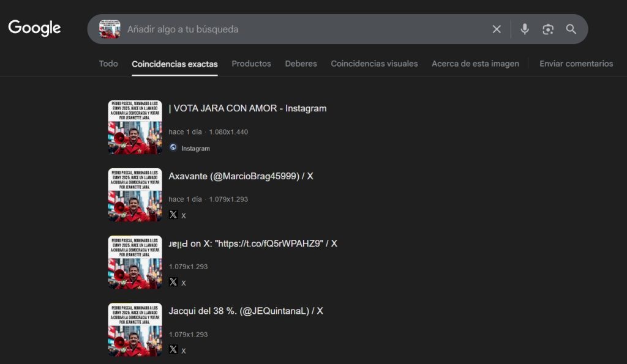Image resolution: width=627 pixels, height=364 pixels.
Task: Open the Acerca de esta imagen tab
Action: (x=475, y=64)
